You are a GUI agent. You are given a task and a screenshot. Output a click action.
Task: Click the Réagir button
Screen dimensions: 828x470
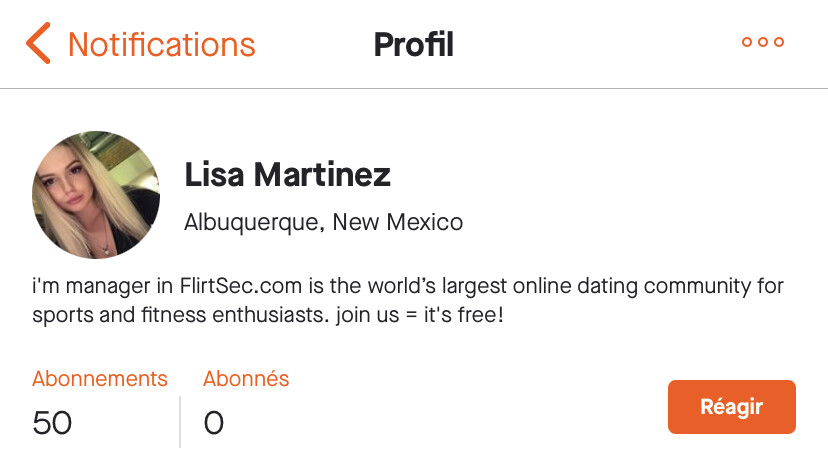click(x=731, y=407)
